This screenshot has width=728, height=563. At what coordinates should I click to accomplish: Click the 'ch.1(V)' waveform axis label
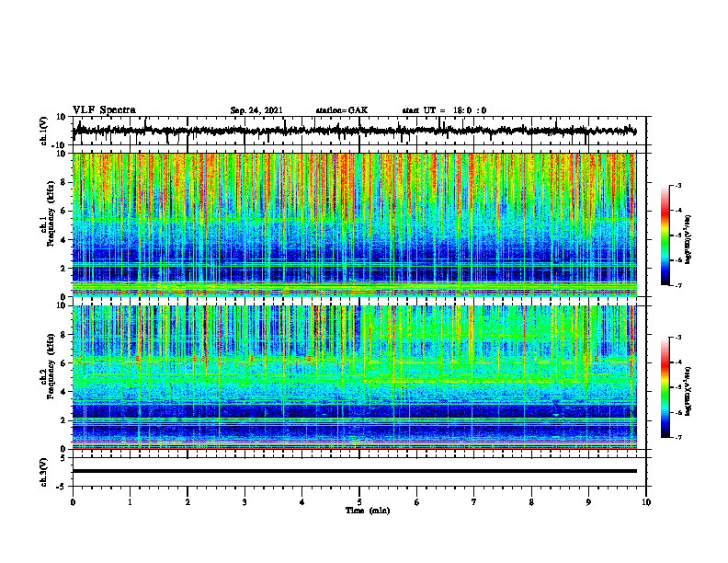tap(44, 131)
